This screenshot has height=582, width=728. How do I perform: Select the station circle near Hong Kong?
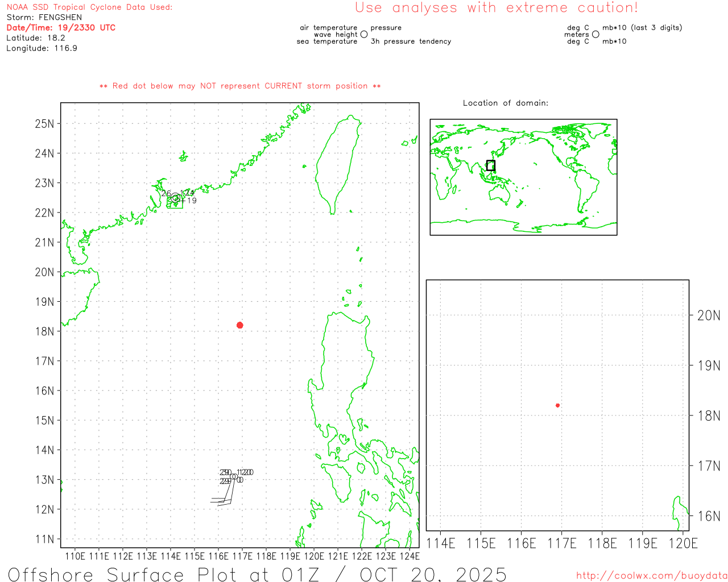click(x=176, y=198)
